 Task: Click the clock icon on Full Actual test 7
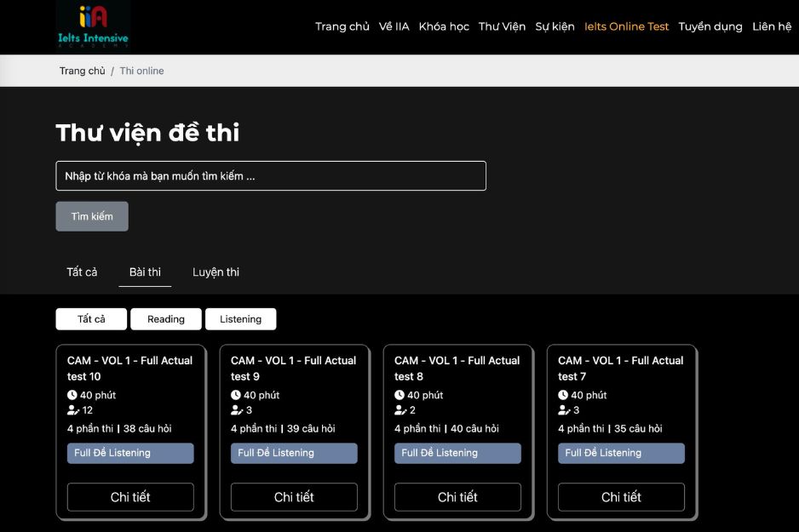pyautogui.click(x=561, y=394)
